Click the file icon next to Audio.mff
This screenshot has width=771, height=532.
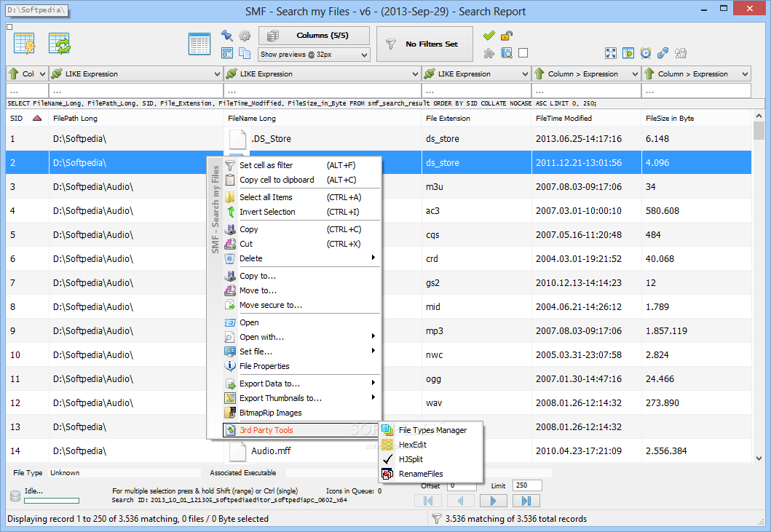(x=237, y=451)
